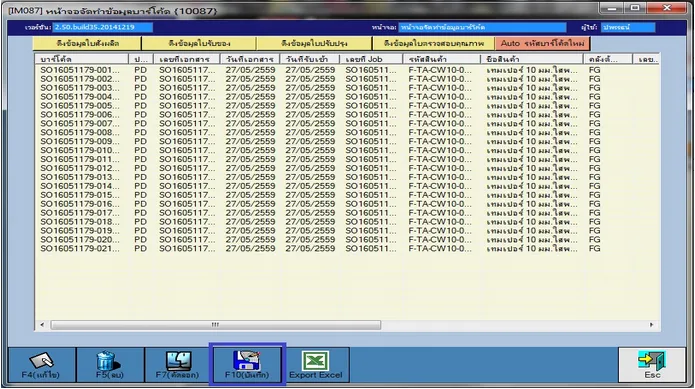
Task: Click the scrollbar right arrow
Action: (x=651, y=325)
